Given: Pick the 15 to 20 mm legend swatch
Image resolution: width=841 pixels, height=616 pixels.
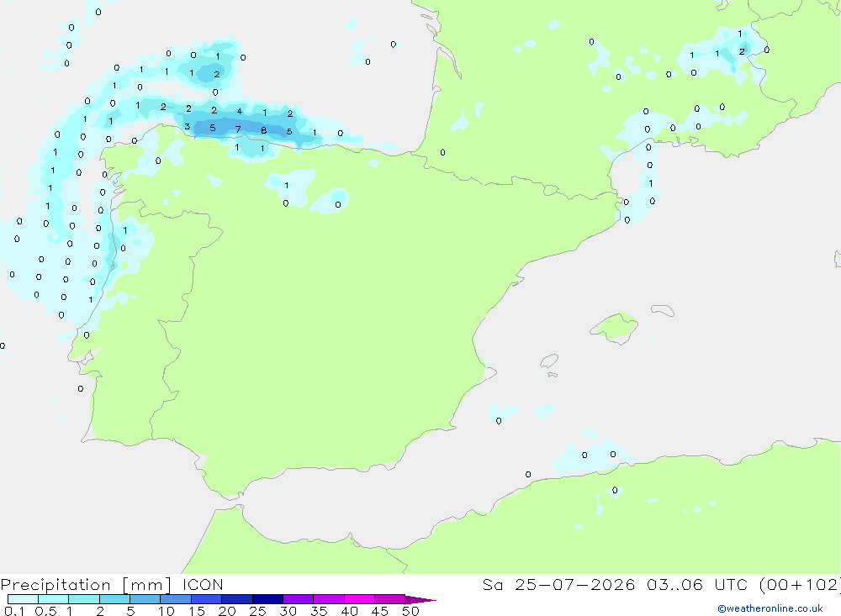Looking at the screenshot, I should tap(207, 599).
